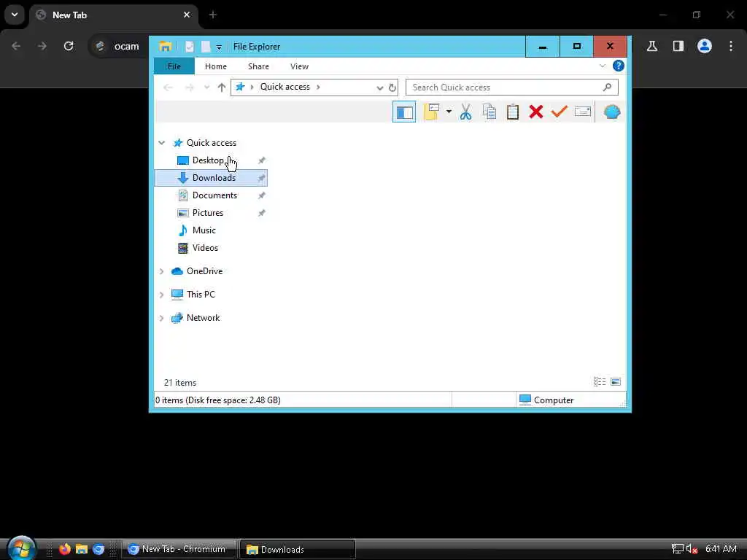Click the red X Delete icon
Screen dimensions: 747x560
[536, 112]
